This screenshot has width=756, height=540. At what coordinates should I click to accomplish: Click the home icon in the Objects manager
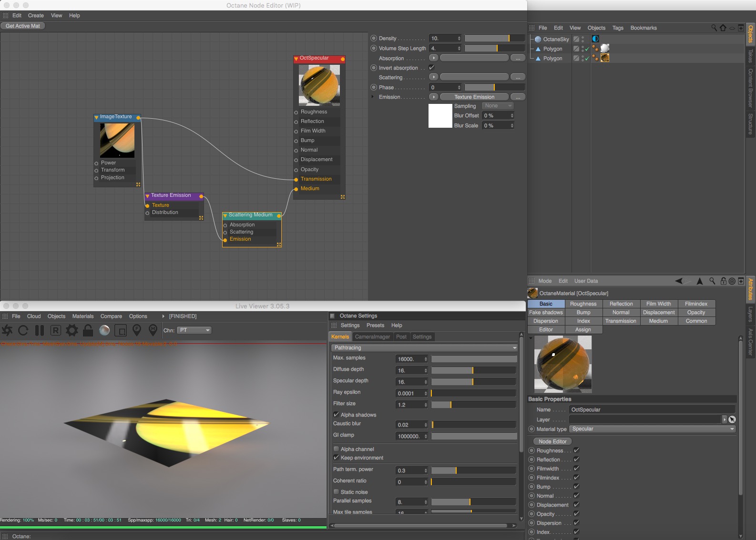723,28
